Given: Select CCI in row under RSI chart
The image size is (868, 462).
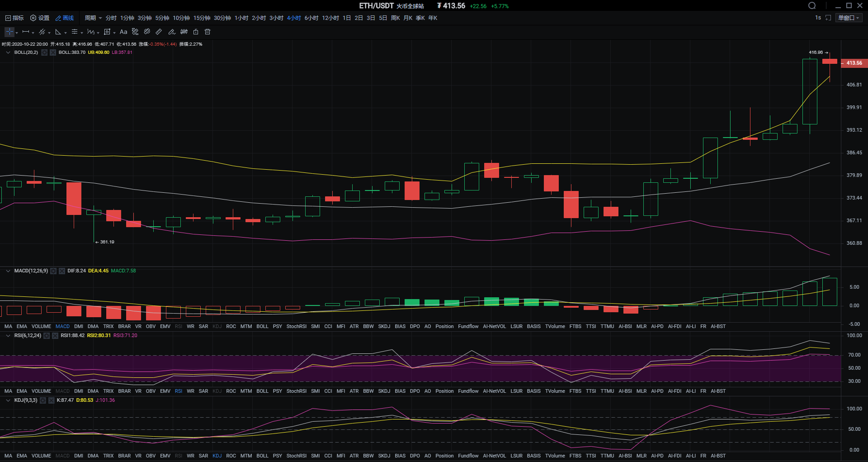Looking at the screenshot, I should pyautogui.click(x=328, y=391).
